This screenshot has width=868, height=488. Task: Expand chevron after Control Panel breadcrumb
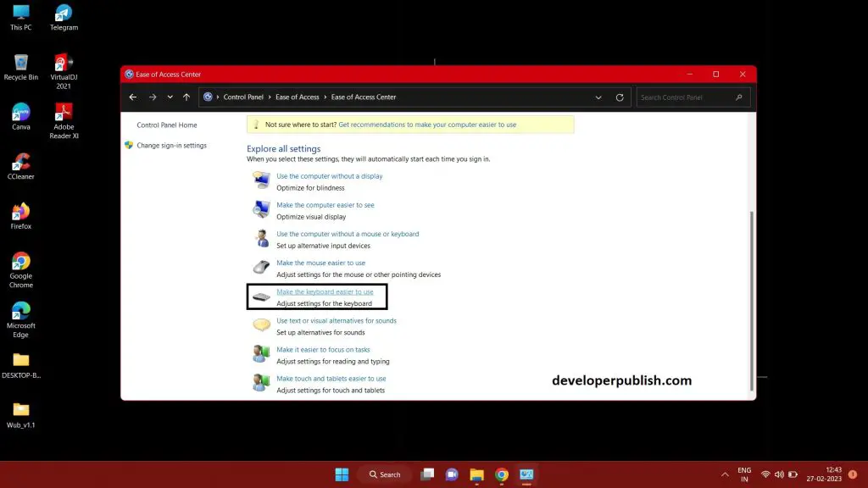pyautogui.click(x=270, y=97)
